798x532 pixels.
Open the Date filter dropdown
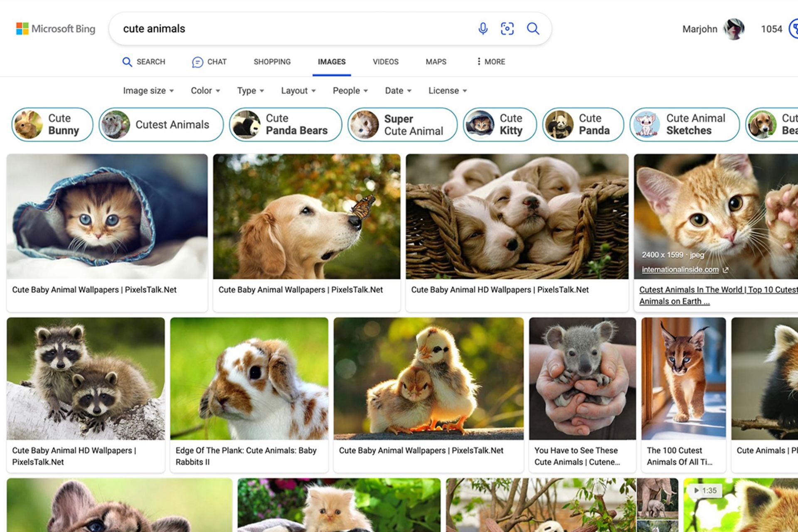coord(398,91)
